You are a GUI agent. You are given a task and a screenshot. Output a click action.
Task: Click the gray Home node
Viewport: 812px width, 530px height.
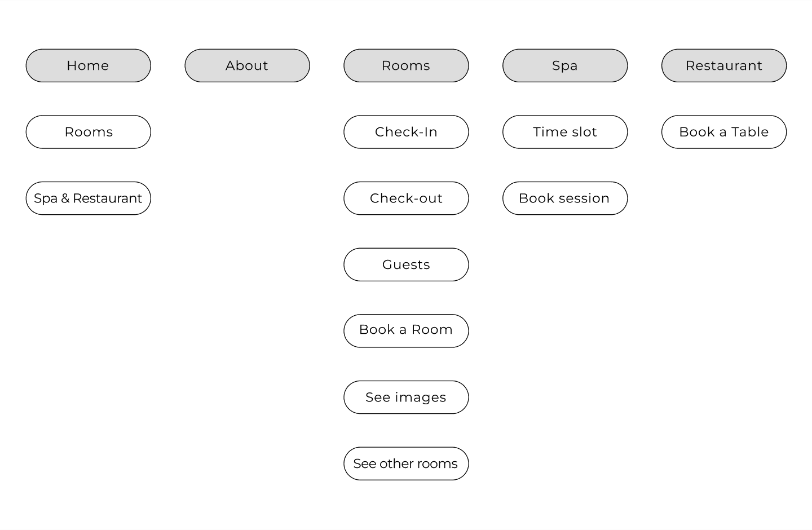tap(89, 65)
